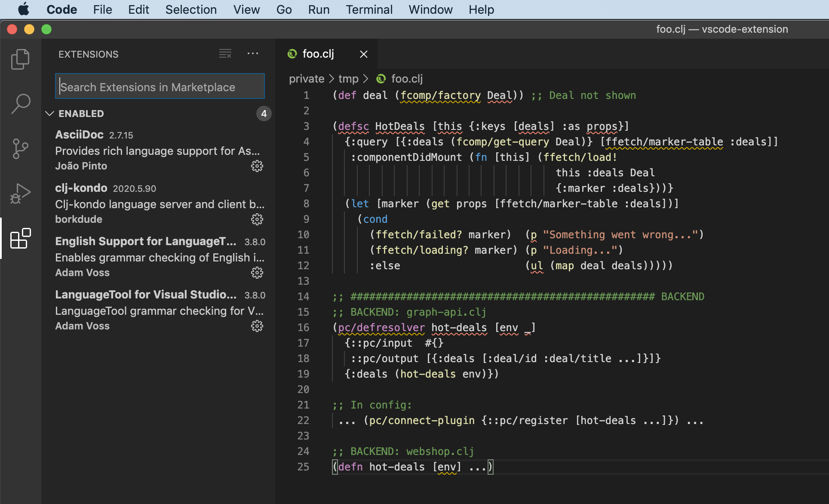Screen dimensions: 829x504
Task: Click pc/connect-plugin on line 22
Action: pyautogui.click(x=422, y=421)
